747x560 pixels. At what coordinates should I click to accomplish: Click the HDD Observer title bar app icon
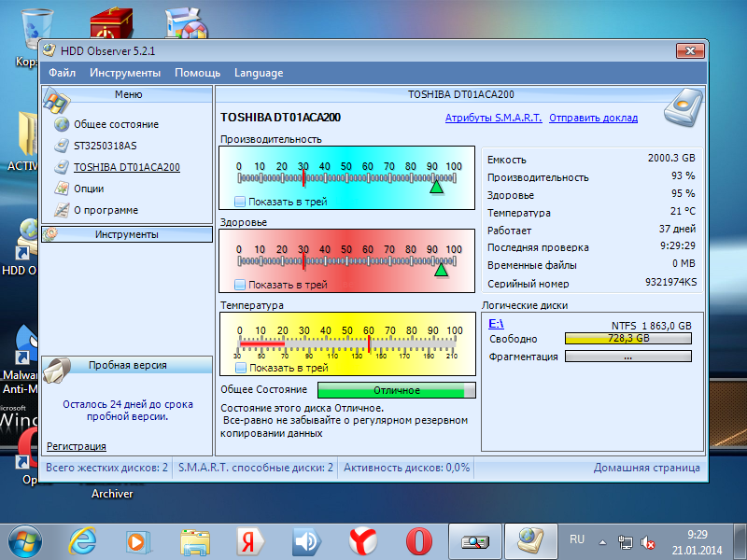(x=49, y=50)
